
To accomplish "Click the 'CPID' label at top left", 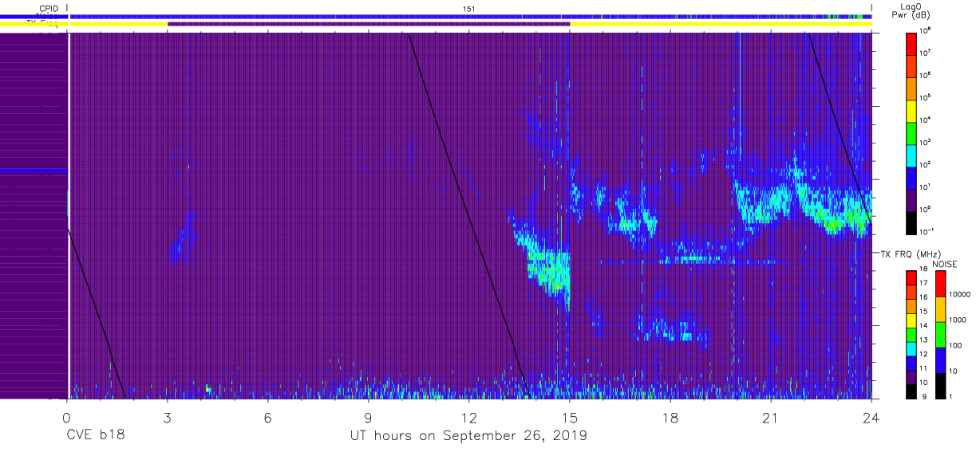I will click(47, 9).
